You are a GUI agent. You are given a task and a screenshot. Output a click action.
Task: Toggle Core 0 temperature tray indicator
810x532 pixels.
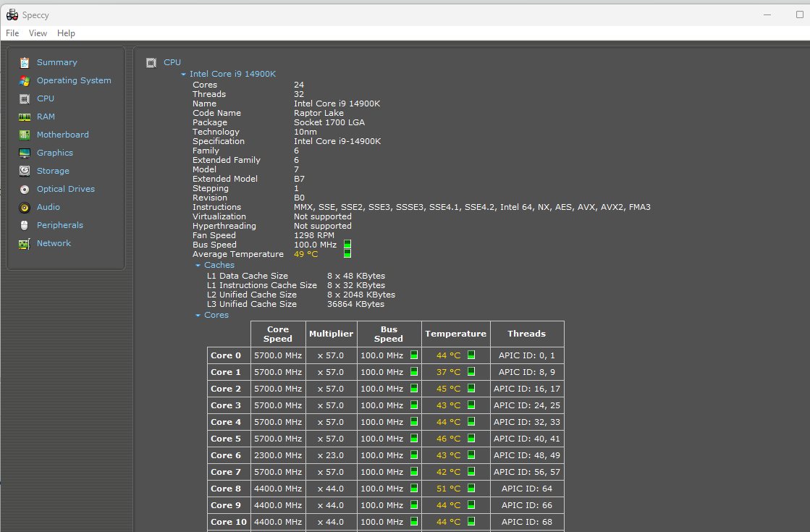coord(471,355)
